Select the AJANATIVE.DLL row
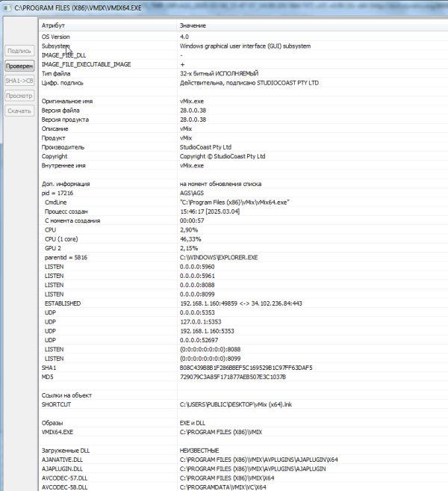Screen dimensions: 448x491 (243, 460)
